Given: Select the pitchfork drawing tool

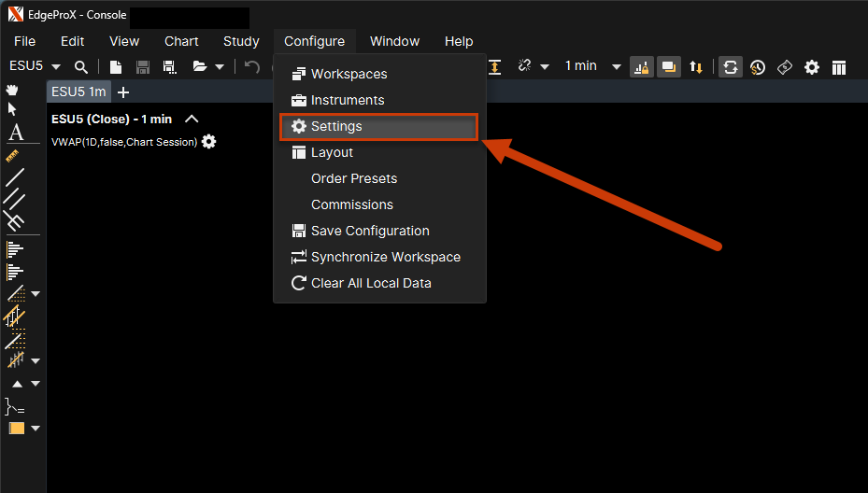Looking at the screenshot, I should (x=14, y=221).
